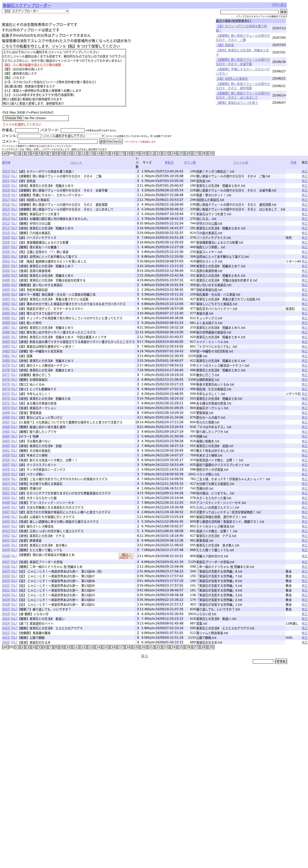
Task: Click the 送信(FileCheck) submit button
Action: tap(111, 142)
